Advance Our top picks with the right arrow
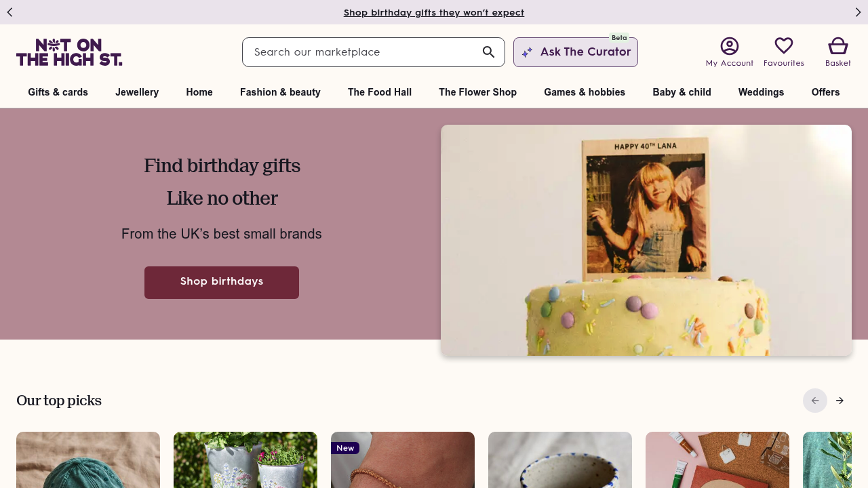 coord(840,401)
